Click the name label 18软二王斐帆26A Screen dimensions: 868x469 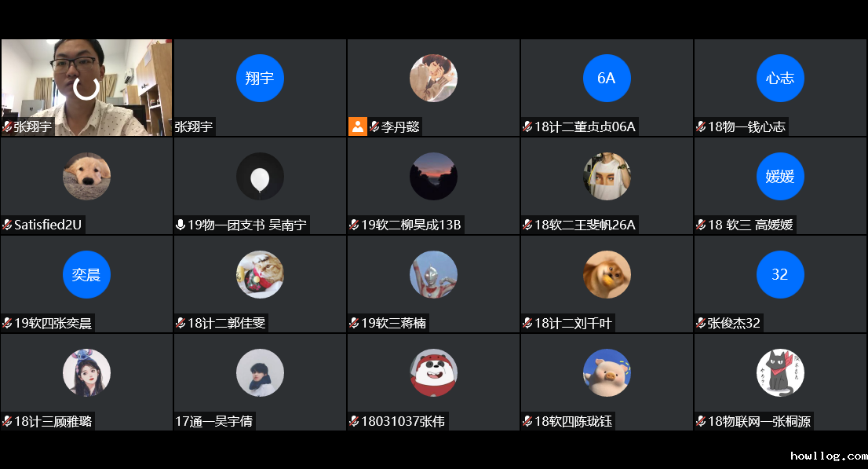coord(585,225)
